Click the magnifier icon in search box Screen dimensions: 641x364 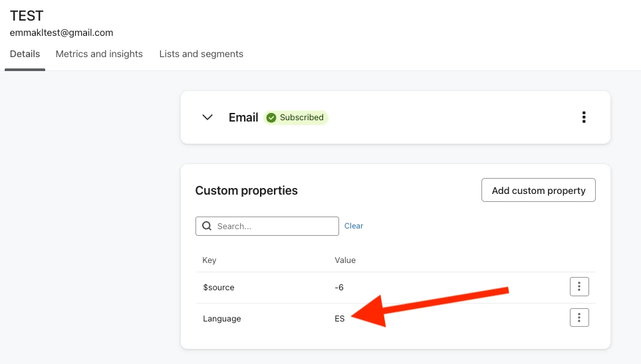pos(207,226)
